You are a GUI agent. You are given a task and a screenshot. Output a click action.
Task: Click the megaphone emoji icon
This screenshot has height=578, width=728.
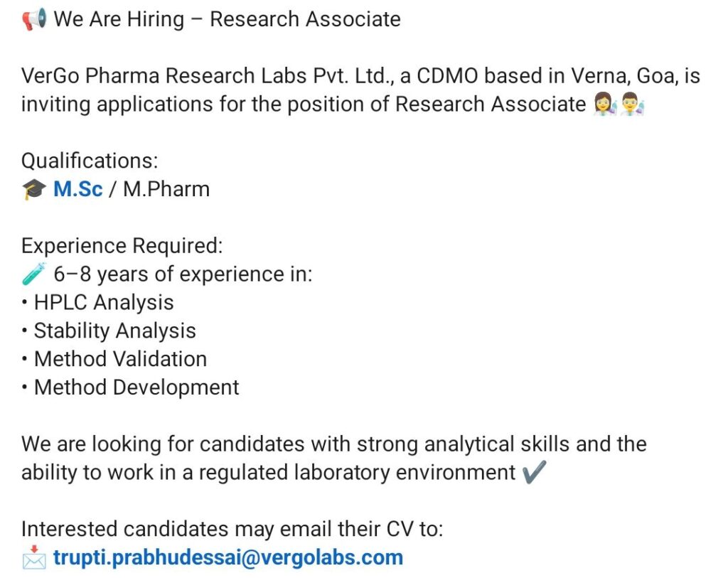pos(33,20)
